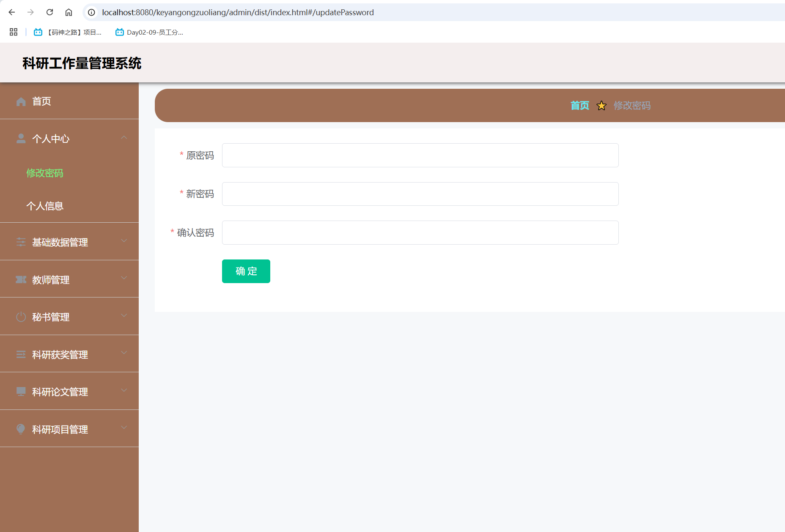The image size is (785, 532).
Task: Click the 确认密码 field label
Action: tap(195, 233)
